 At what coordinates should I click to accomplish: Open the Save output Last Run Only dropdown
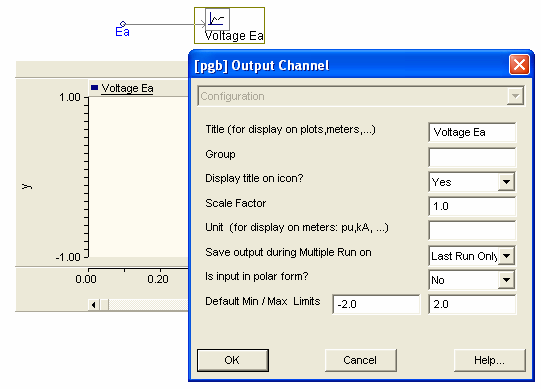click(x=506, y=256)
